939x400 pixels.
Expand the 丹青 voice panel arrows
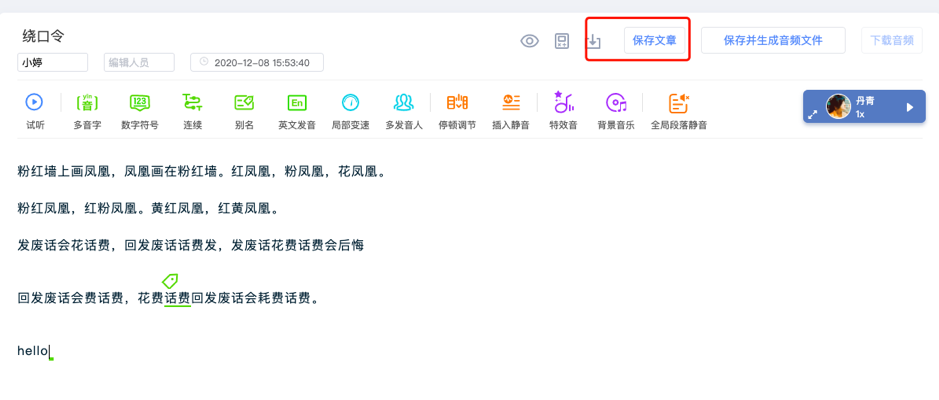813,114
